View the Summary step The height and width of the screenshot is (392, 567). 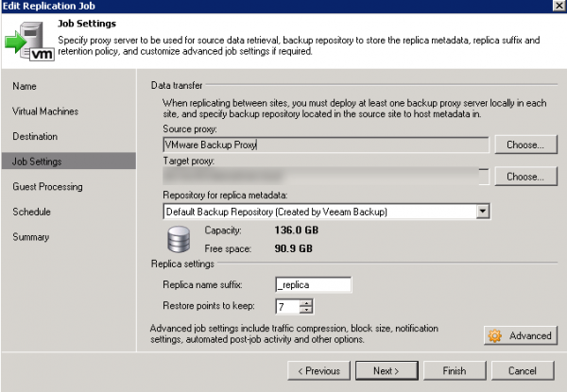[x=30, y=237]
